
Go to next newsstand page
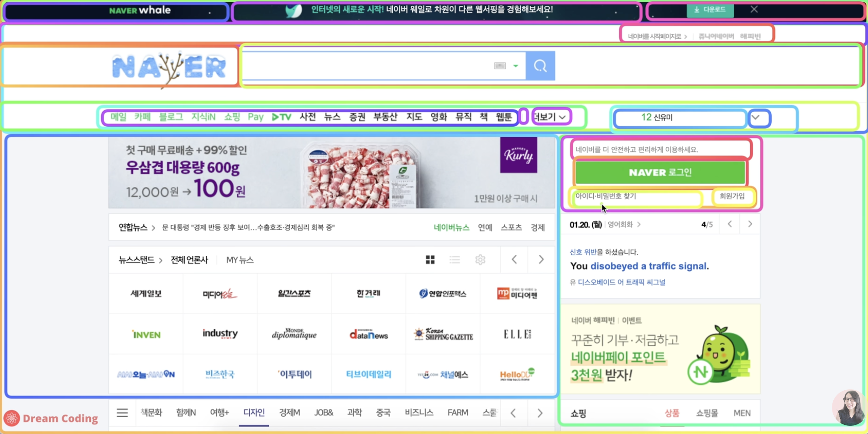point(541,259)
